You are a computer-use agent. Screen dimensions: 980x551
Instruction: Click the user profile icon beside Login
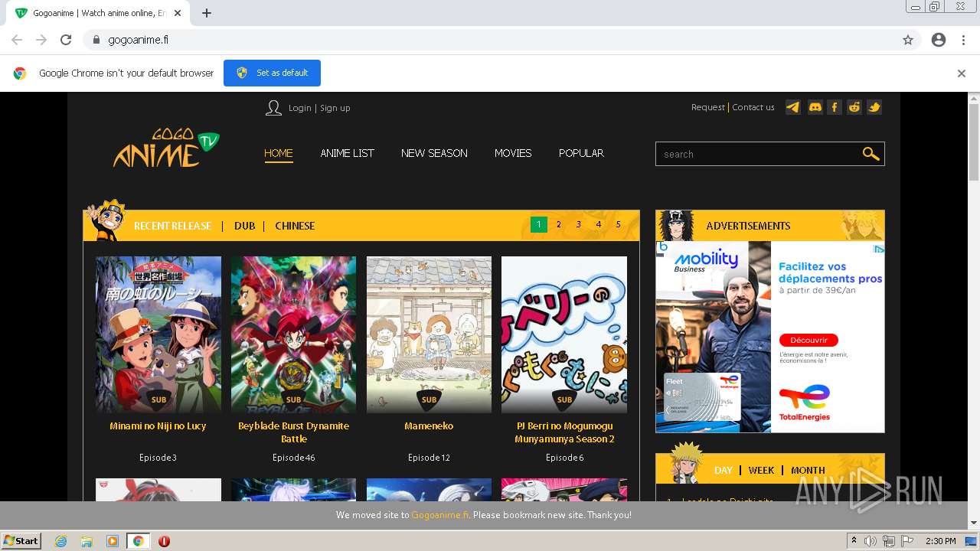(273, 108)
